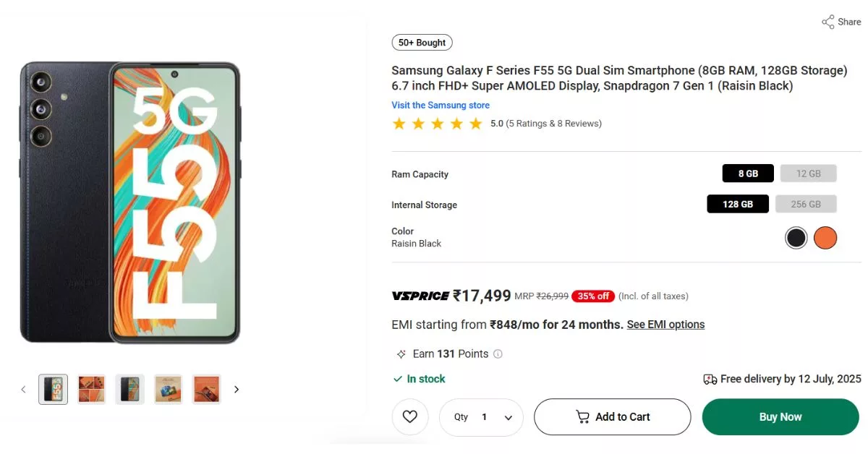Open See EMI options
The height and width of the screenshot is (454, 868).
(x=665, y=324)
